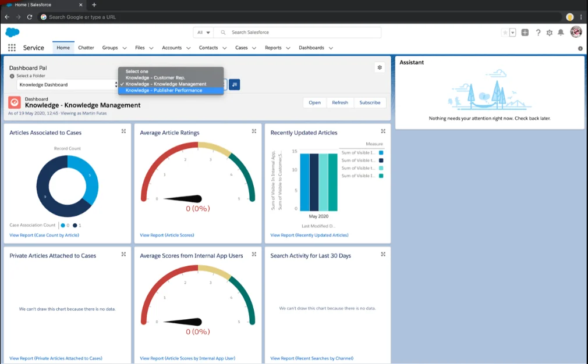The width and height of the screenshot is (588, 364).
Task: Open View Report (Recently Updated Articles)
Action: pos(309,235)
